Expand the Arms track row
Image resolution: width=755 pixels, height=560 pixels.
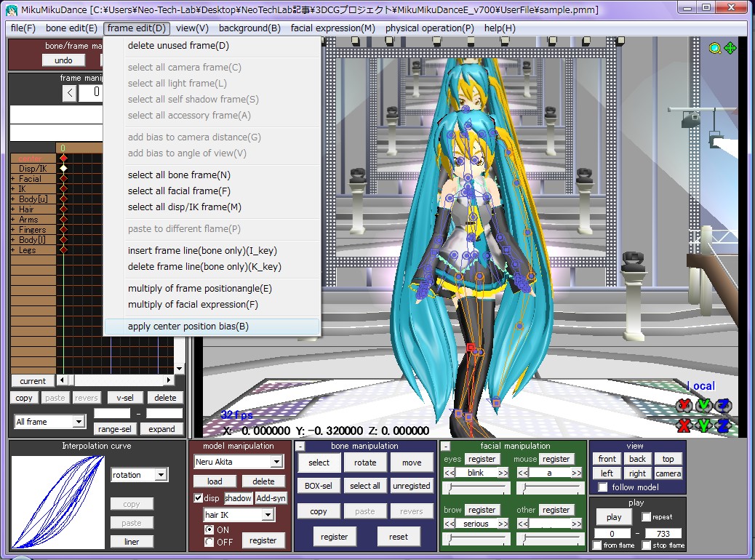[x=13, y=220]
